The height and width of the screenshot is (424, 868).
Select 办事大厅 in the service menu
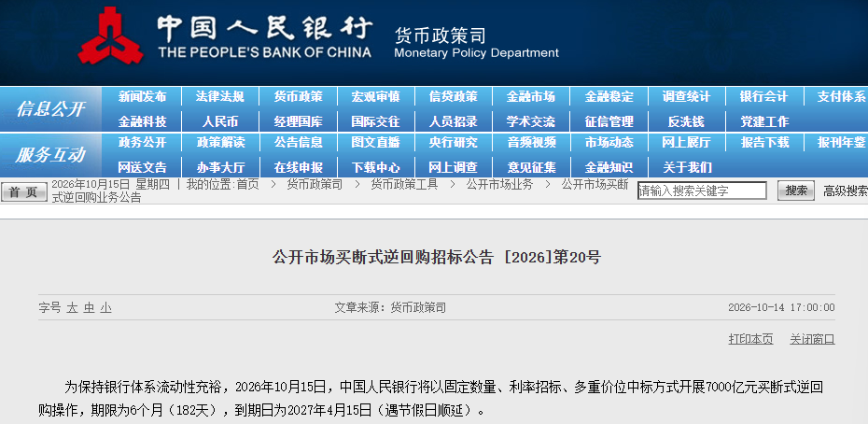pyautogui.click(x=219, y=167)
